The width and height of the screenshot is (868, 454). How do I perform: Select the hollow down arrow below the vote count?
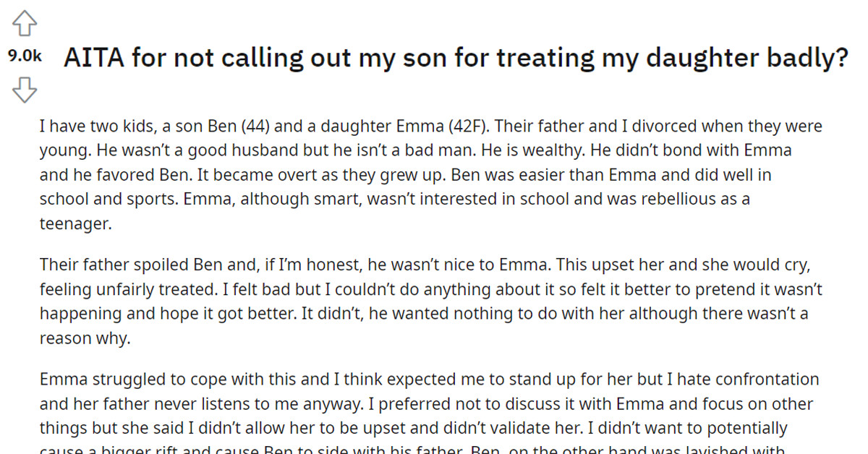click(25, 91)
